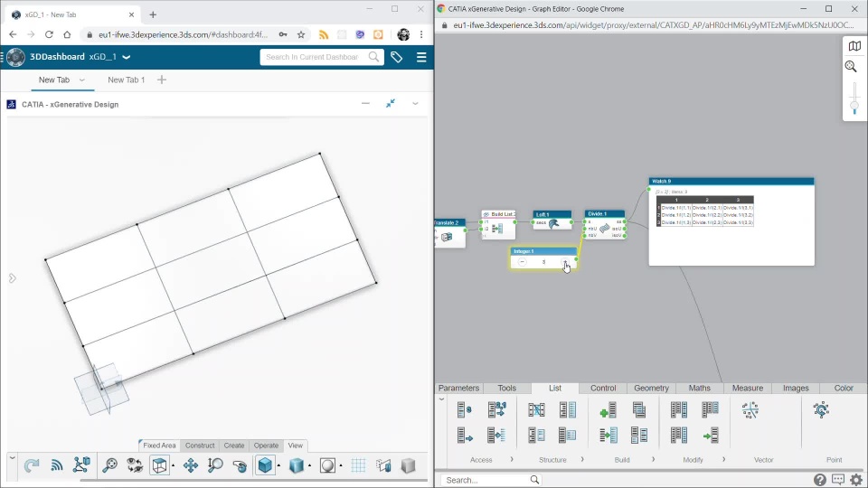Open the view orientation cube dropdown arrow
868x488 pixels.
pos(174,466)
